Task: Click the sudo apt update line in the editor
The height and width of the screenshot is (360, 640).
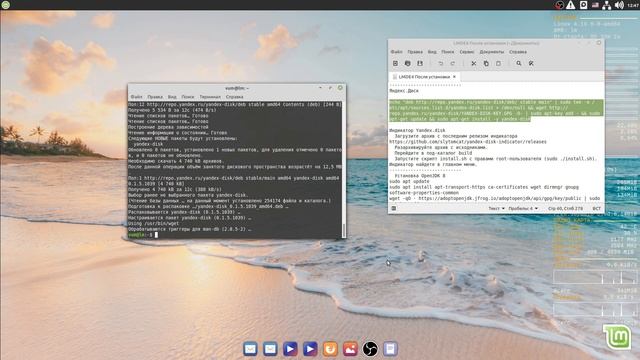Action: pyautogui.click(x=409, y=181)
